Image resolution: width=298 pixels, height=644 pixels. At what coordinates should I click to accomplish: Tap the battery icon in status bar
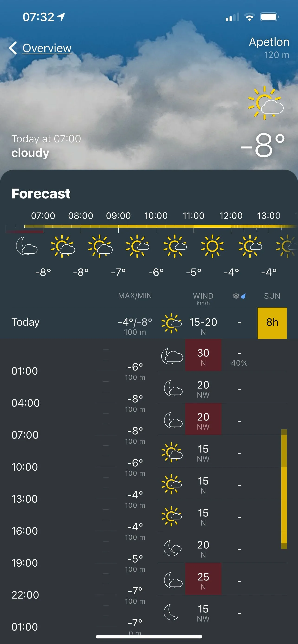pos(269,17)
